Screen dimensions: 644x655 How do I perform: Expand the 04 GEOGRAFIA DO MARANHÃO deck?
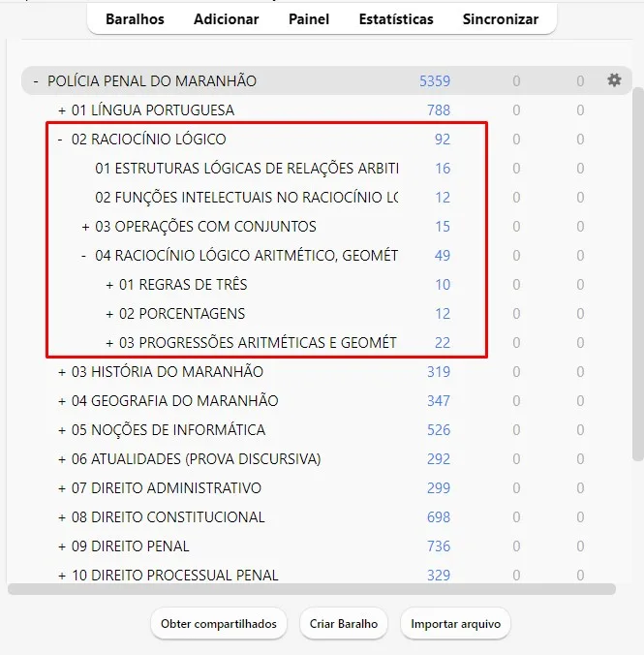[62, 401]
